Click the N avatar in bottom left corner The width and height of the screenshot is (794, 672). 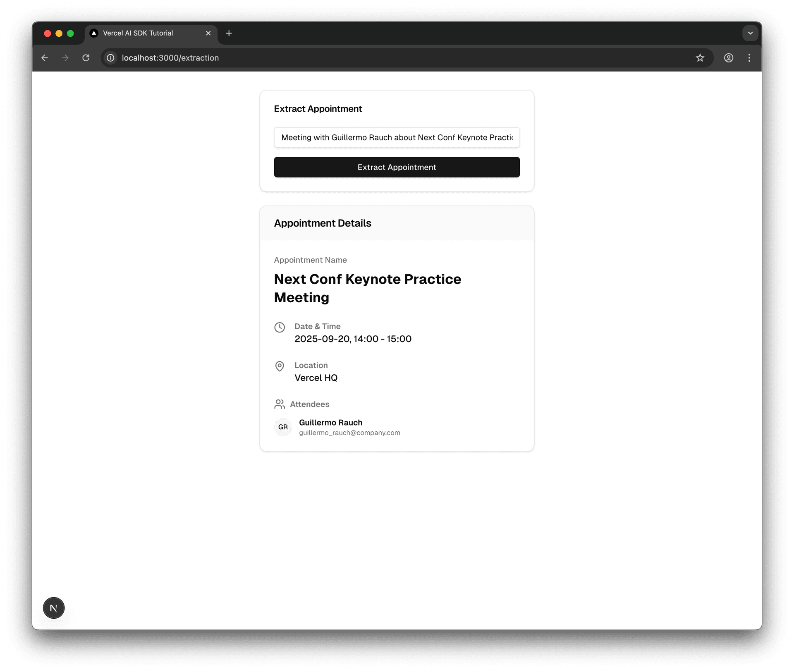pyautogui.click(x=53, y=608)
